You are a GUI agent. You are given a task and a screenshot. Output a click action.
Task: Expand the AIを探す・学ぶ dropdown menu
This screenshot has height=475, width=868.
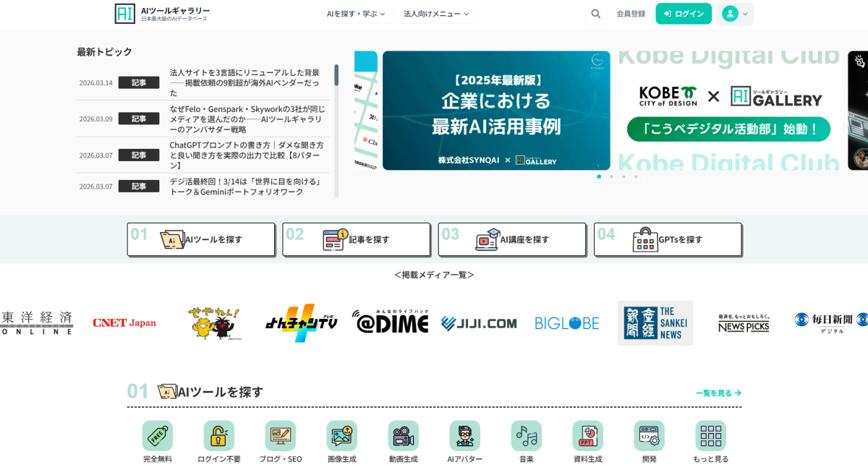[356, 14]
